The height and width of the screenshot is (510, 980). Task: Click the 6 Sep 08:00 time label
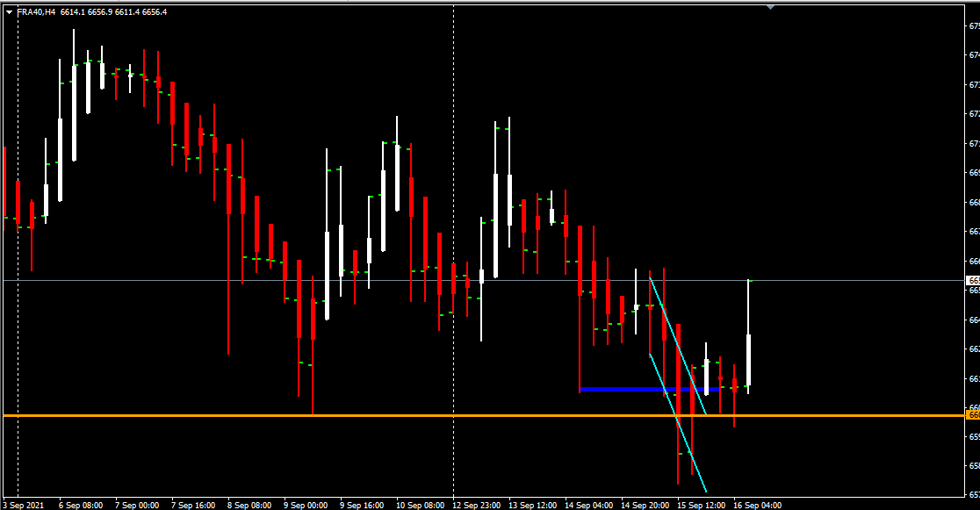point(81,505)
